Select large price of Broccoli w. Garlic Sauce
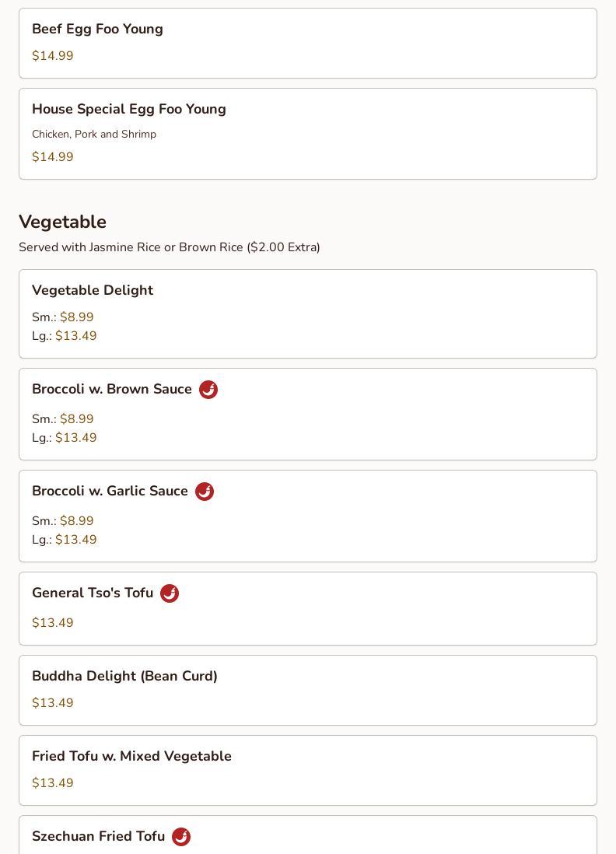This screenshot has height=854, width=616. (x=76, y=540)
